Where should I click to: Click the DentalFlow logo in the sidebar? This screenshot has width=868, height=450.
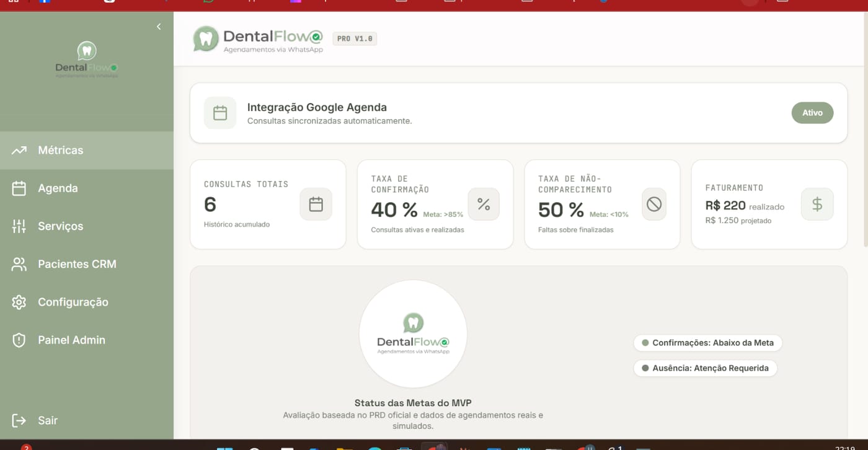tap(86, 60)
